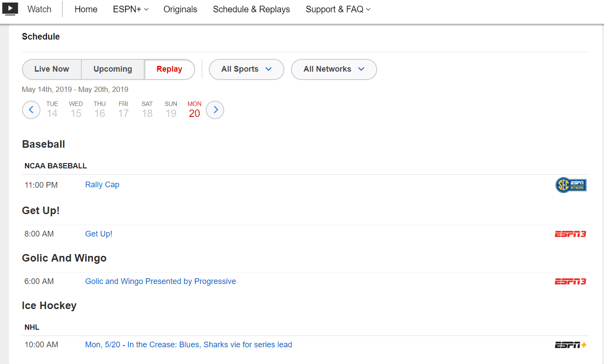Select the Replay tab
The image size is (604, 364).
170,69
